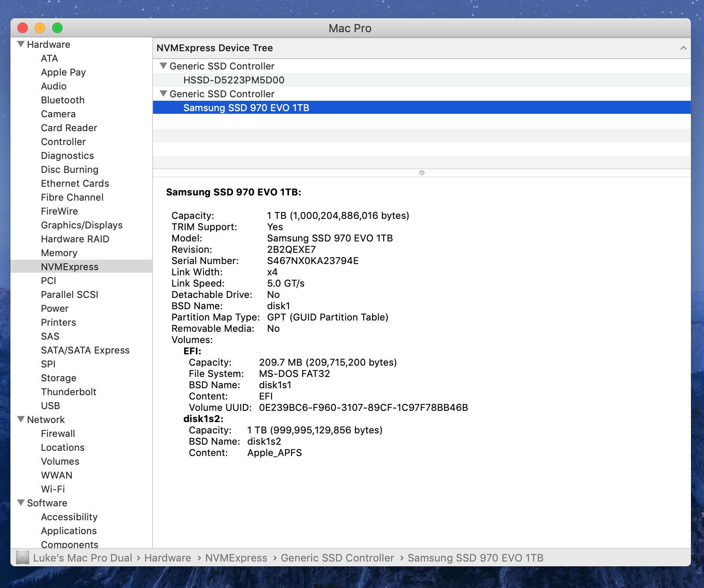The width and height of the screenshot is (704, 588).
Task: Open Apple Pay in the sidebar
Action: point(63,72)
